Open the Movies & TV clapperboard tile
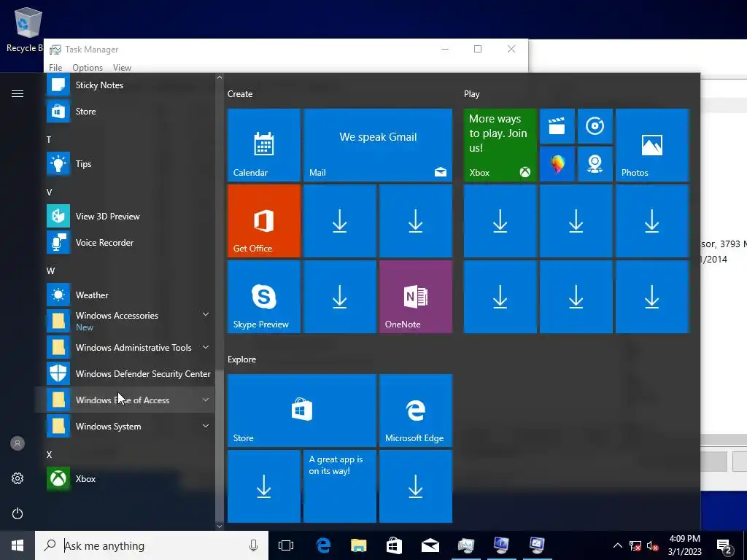 pyautogui.click(x=557, y=126)
